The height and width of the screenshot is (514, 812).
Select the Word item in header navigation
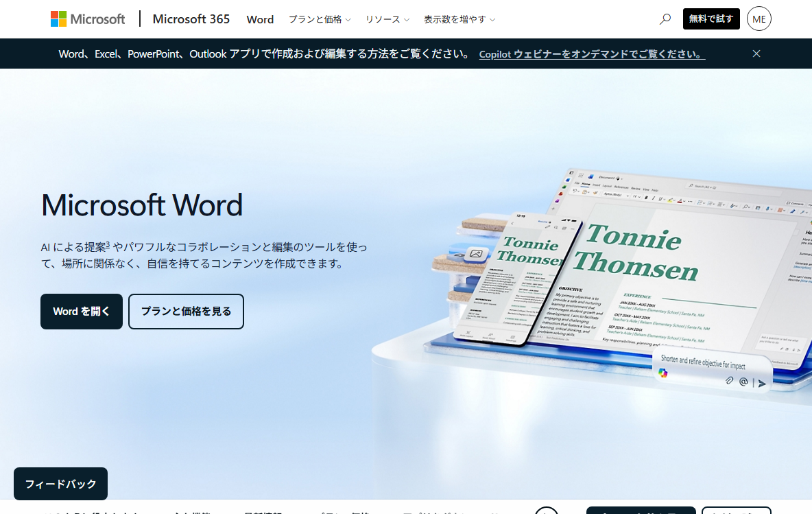coord(260,20)
